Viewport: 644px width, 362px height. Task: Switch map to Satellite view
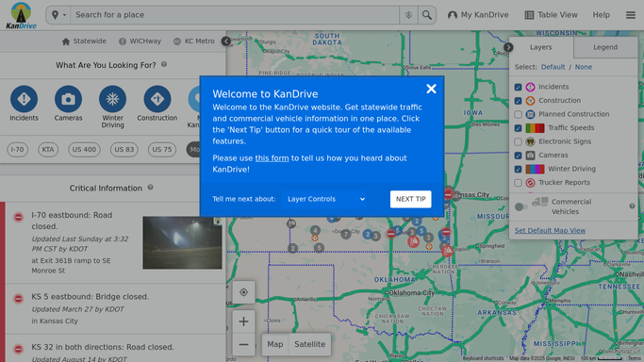(309, 344)
